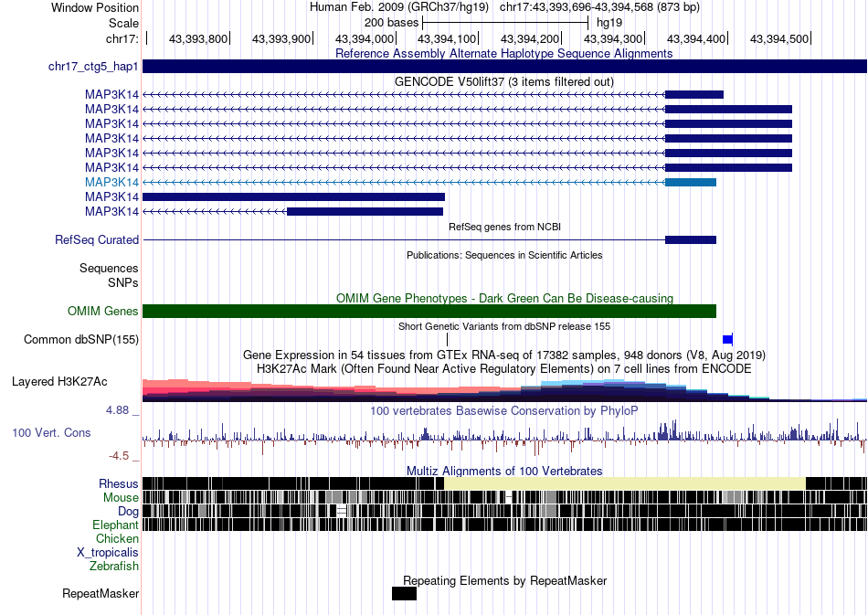Open the light-blue MAP3K14 transcript label

pos(111,182)
